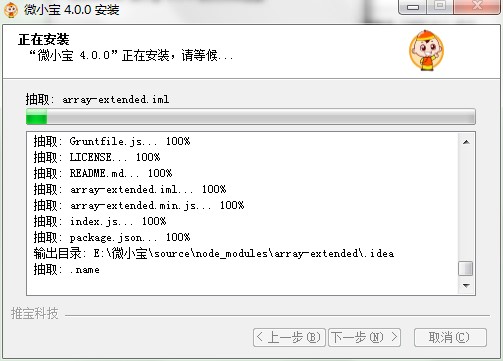Screen dimensions: 503x361
Task: Select the 'array-extended.iml... 100%' log line
Action: tap(130, 189)
